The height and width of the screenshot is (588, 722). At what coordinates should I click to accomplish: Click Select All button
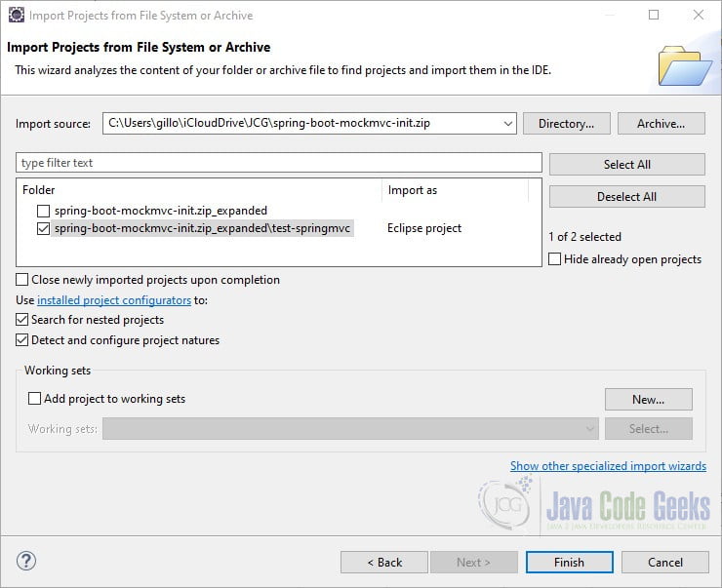coord(626,164)
